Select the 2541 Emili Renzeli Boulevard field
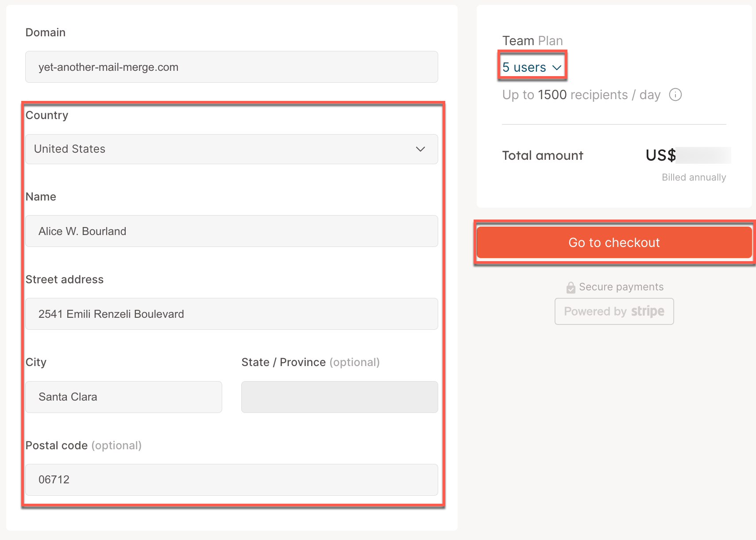 pos(231,314)
